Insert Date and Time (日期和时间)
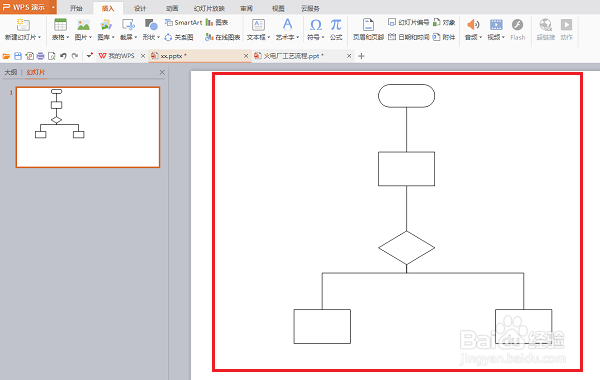 [408, 37]
